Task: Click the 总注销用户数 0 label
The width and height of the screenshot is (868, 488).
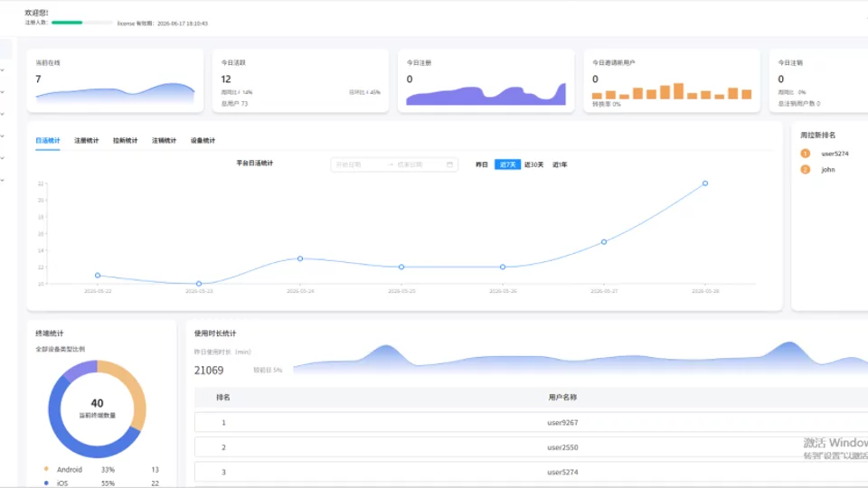Action: pos(798,103)
